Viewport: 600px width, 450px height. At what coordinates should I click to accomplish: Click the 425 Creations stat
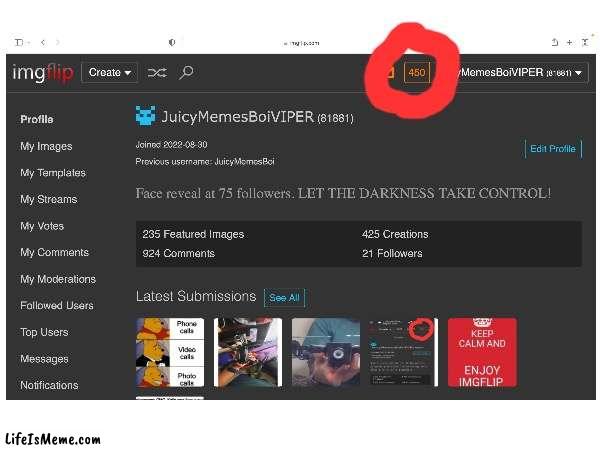395,234
